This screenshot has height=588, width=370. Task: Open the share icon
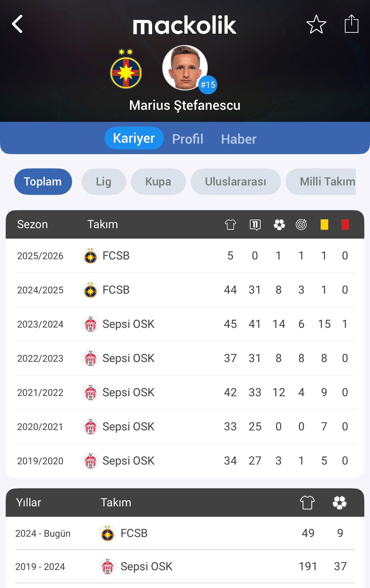351,24
